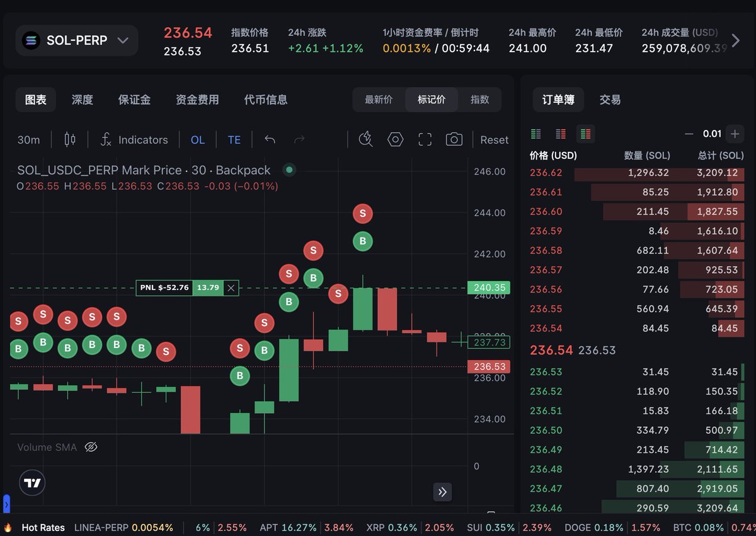756x536 pixels.
Task: Switch price display to 标记价
Action: pyautogui.click(x=432, y=99)
